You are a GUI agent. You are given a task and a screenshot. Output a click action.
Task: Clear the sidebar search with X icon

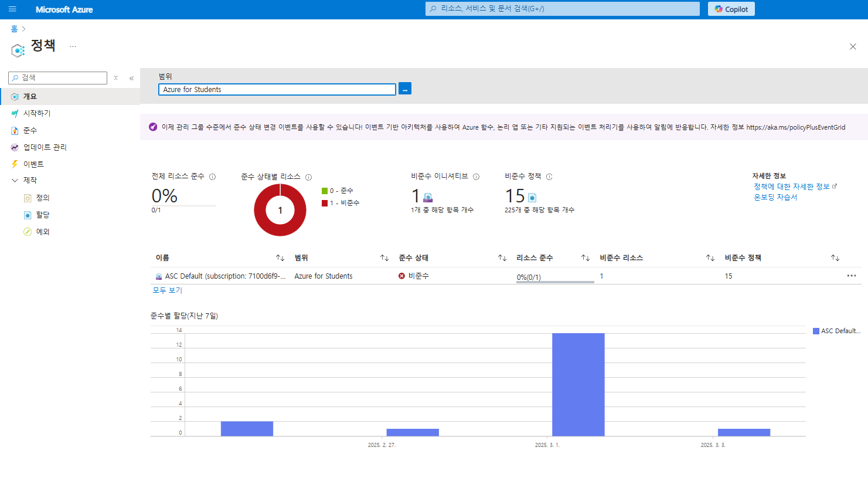coord(116,77)
